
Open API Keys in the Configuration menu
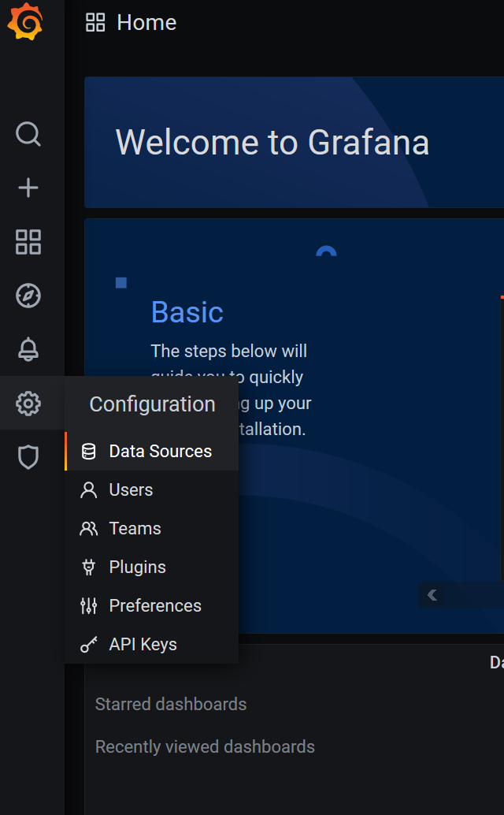pos(151,645)
